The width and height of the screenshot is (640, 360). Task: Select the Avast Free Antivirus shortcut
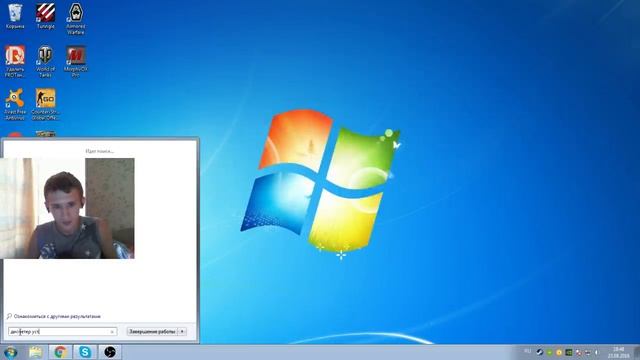(15, 104)
